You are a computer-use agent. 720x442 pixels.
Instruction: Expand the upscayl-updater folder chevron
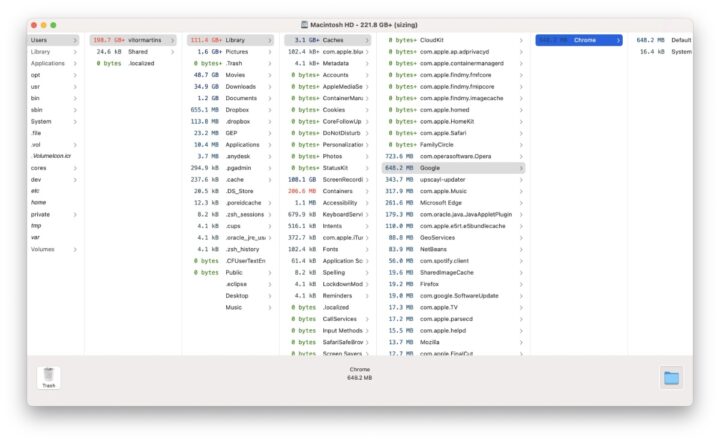pyautogui.click(x=521, y=179)
